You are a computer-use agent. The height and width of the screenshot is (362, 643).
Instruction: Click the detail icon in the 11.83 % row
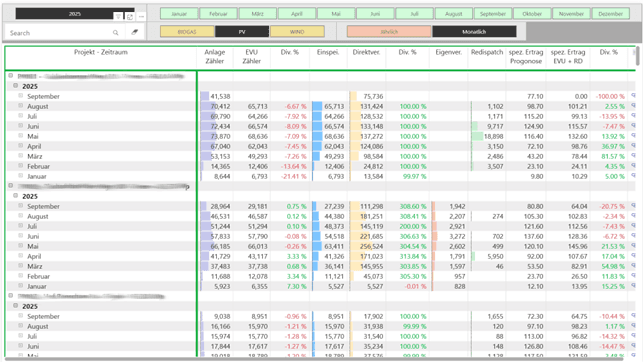coord(633,275)
